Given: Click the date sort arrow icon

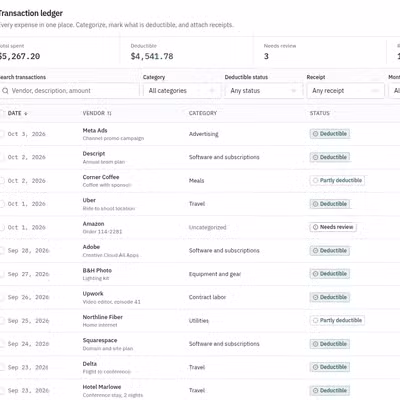Looking at the screenshot, I should (26, 114).
